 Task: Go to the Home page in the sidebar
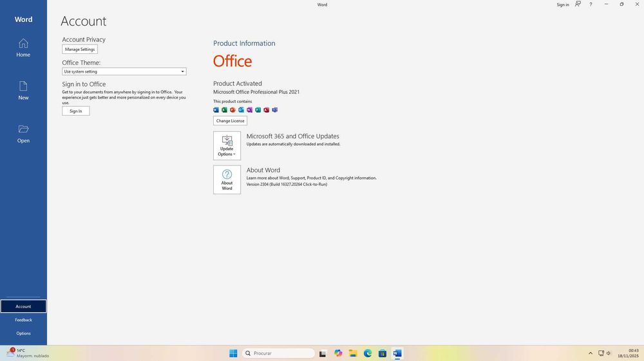click(23, 48)
